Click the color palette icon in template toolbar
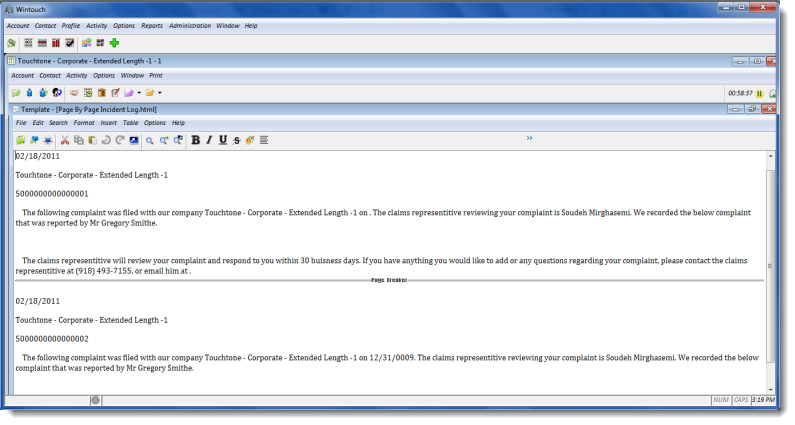Viewport: 795px width, 425px height. 250,140
